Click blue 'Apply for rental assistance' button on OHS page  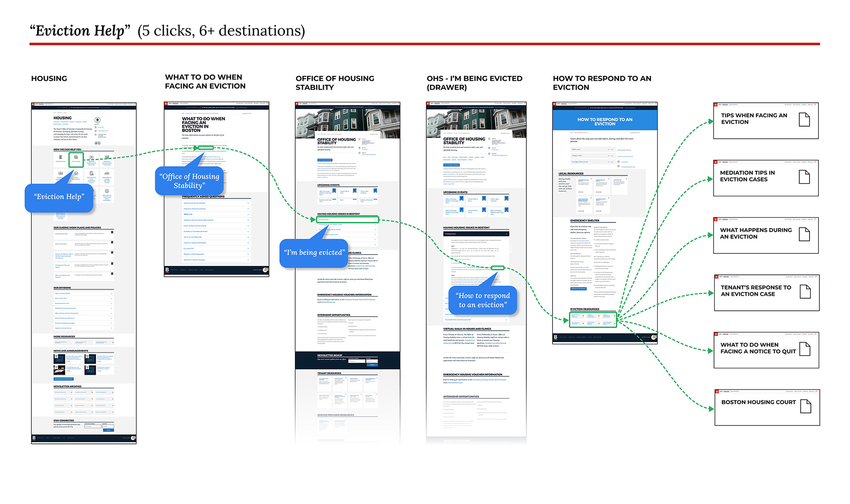point(325,160)
